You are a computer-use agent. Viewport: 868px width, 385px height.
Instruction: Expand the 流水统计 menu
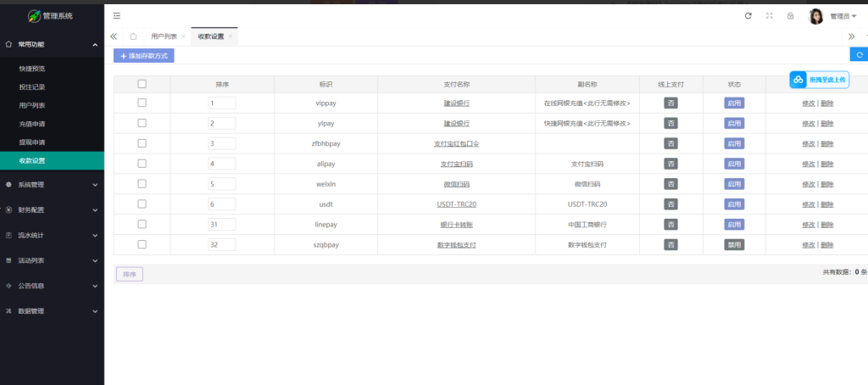52,236
